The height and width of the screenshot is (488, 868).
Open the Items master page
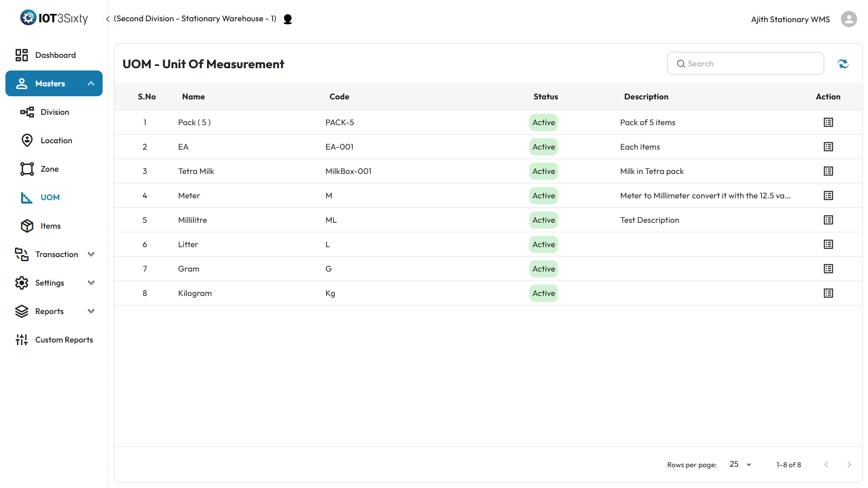[50, 226]
